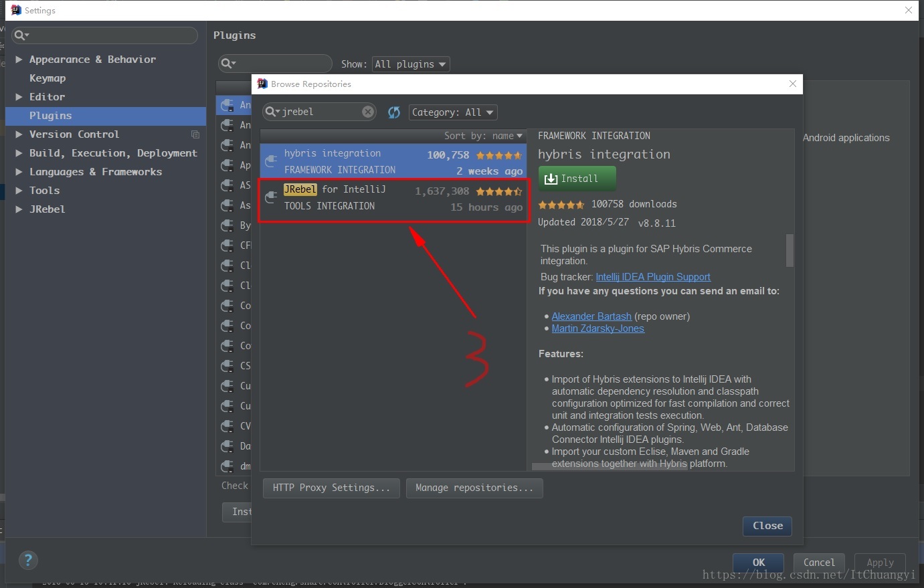
Task: Close the Browse Repositories dialog with Close button
Action: click(767, 526)
